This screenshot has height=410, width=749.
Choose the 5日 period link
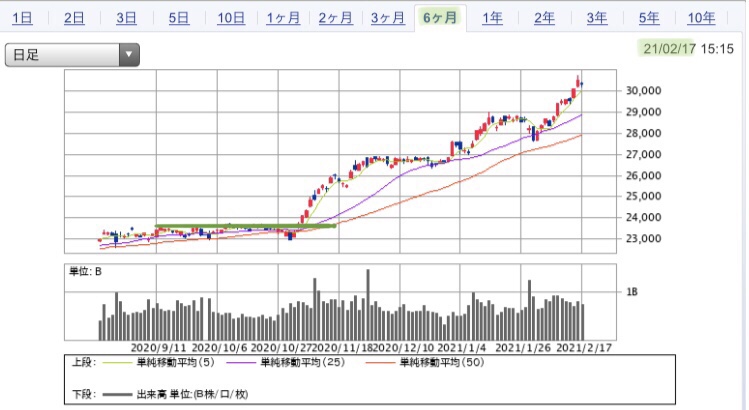tap(179, 18)
